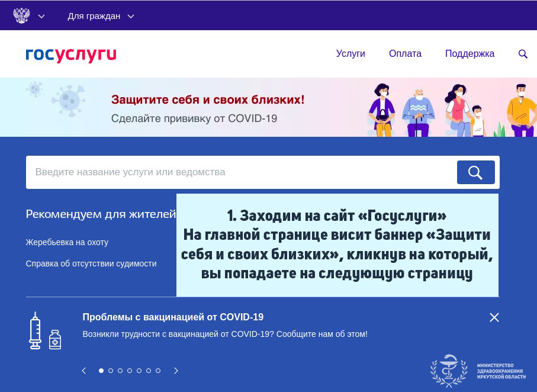Image resolution: width=537 pixels, height=392 pixels.
Task: Select the last carousel dot
Action: [x=158, y=371]
